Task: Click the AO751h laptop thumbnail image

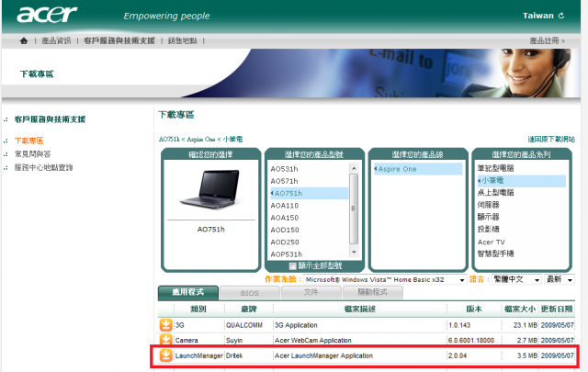Action: tap(210, 189)
